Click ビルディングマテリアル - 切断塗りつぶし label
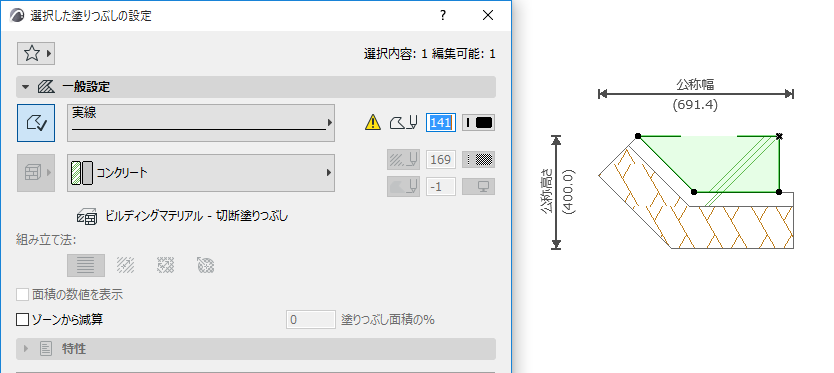This screenshot has height=373, width=834. (196, 216)
